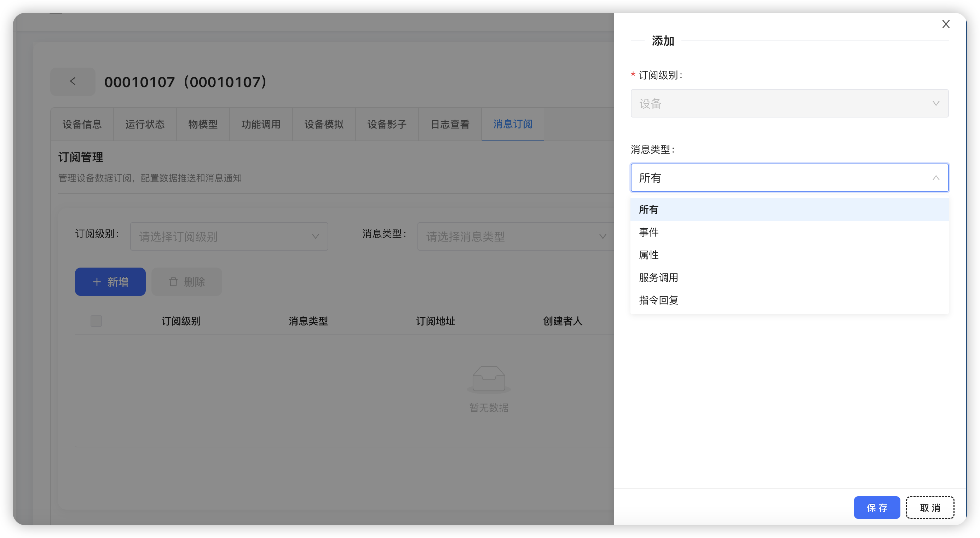Switch to the 设备影子 tab
980x538 pixels.
tap(387, 124)
